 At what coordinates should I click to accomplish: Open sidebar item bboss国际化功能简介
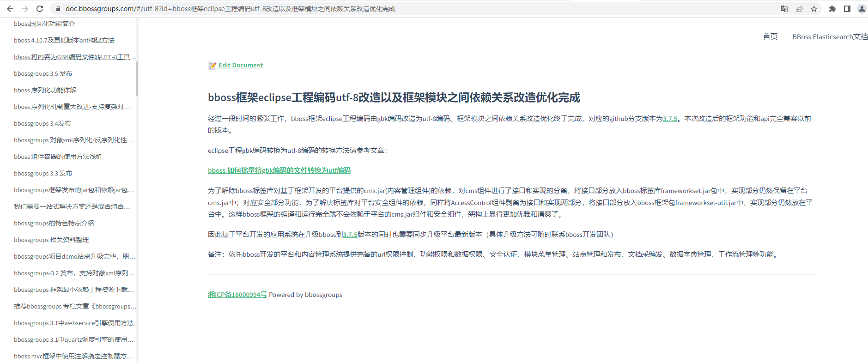(x=44, y=24)
